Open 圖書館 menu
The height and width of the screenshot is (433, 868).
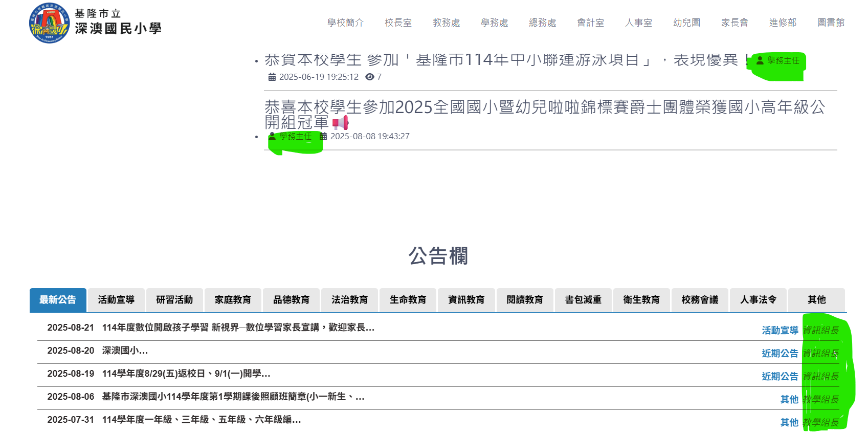[x=831, y=23]
